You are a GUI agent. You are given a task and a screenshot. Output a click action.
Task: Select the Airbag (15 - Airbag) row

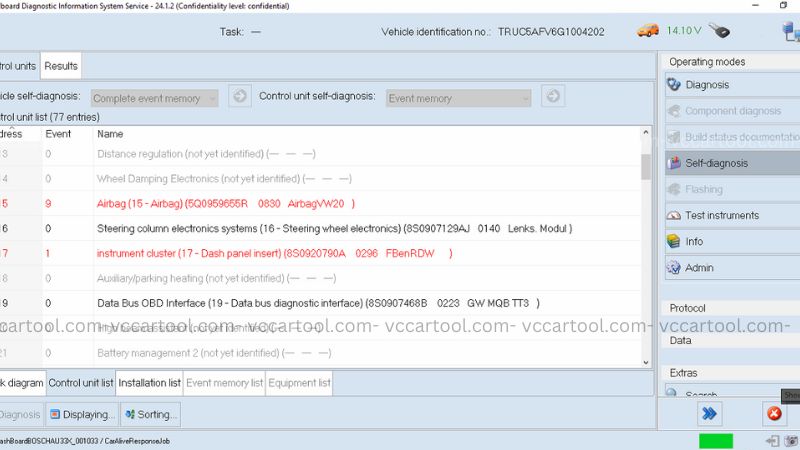click(x=320, y=204)
